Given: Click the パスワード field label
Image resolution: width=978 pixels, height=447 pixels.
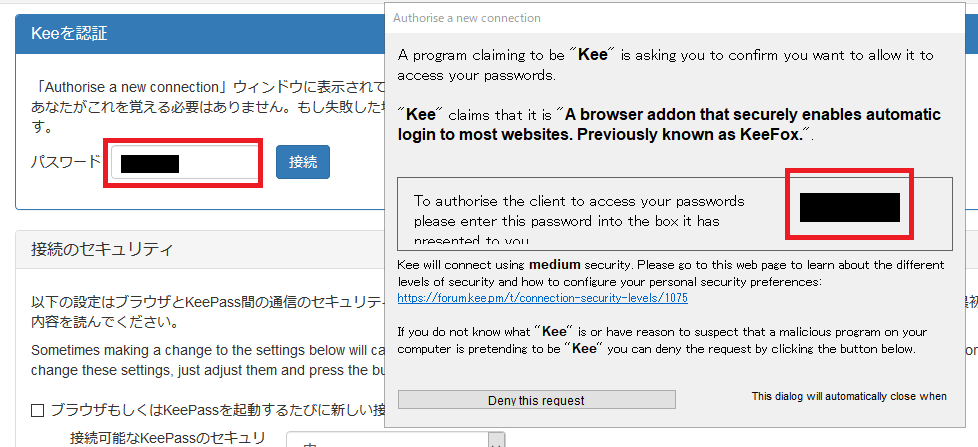Looking at the screenshot, I should pos(66,162).
